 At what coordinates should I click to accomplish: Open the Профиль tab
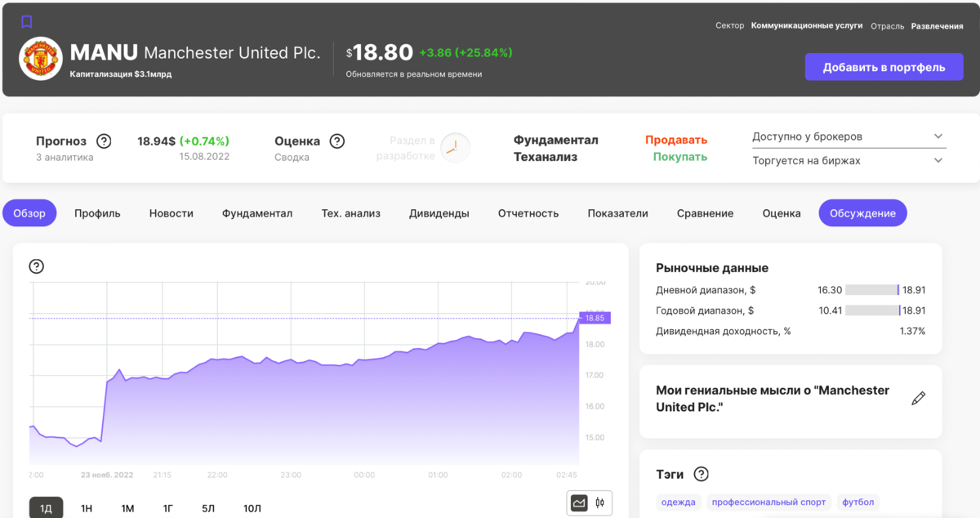click(97, 213)
